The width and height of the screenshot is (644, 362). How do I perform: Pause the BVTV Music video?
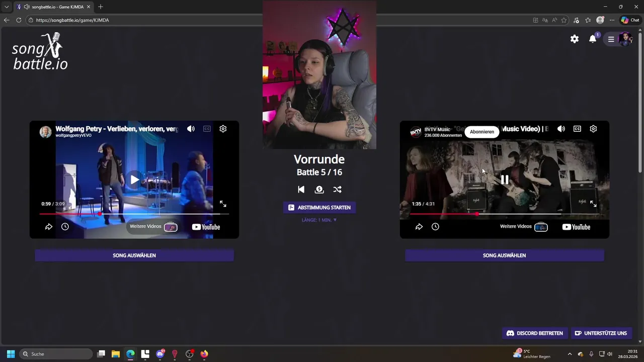pyautogui.click(x=505, y=179)
